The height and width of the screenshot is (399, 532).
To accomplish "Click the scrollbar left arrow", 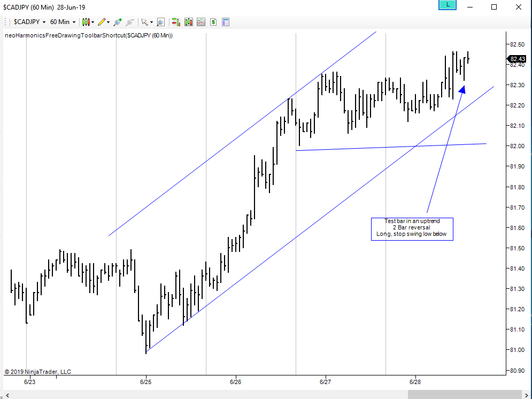I will (7, 395).
